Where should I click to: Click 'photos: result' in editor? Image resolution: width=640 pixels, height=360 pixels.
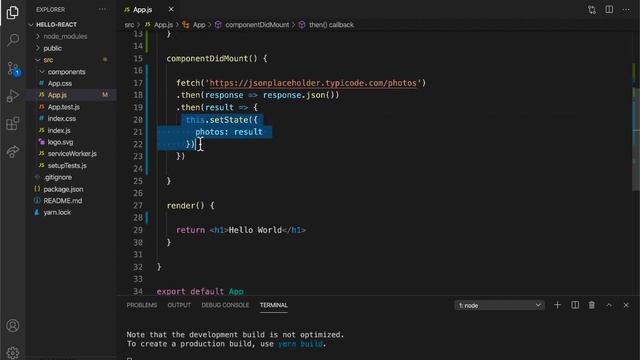229,132
